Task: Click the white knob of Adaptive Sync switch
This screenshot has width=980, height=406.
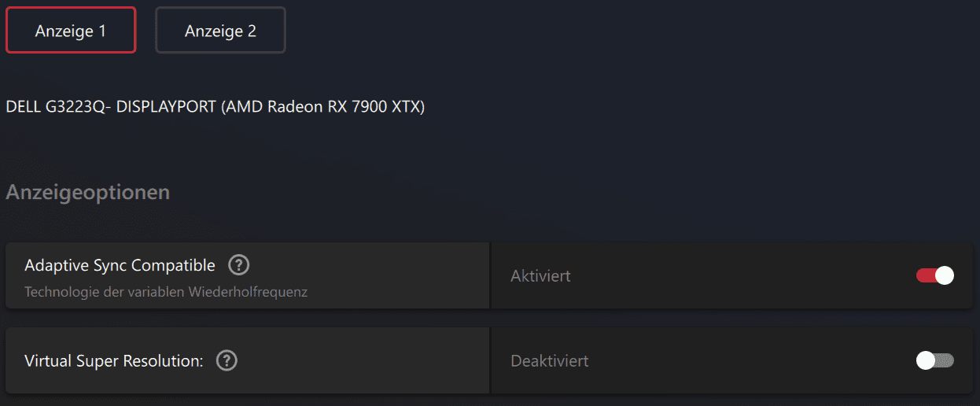Action: coord(945,275)
